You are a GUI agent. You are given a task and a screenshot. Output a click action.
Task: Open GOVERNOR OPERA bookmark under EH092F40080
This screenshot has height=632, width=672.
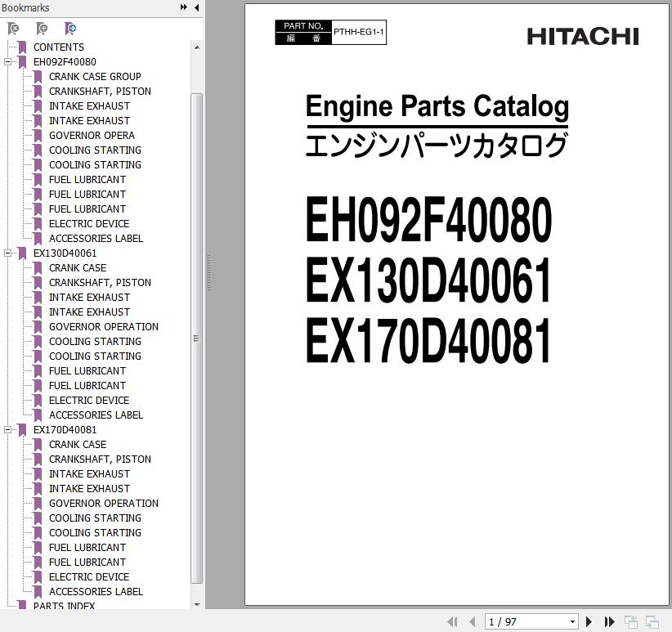click(92, 136)
